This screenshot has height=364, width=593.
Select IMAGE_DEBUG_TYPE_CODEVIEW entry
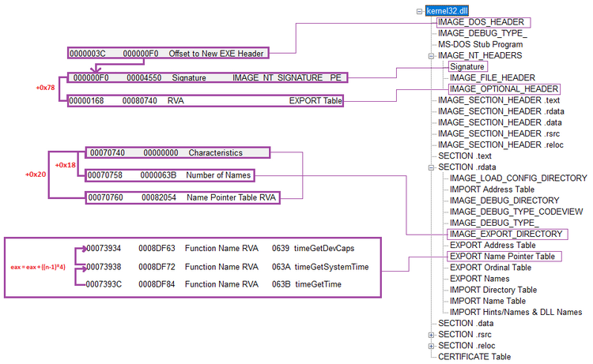point(516,212)
